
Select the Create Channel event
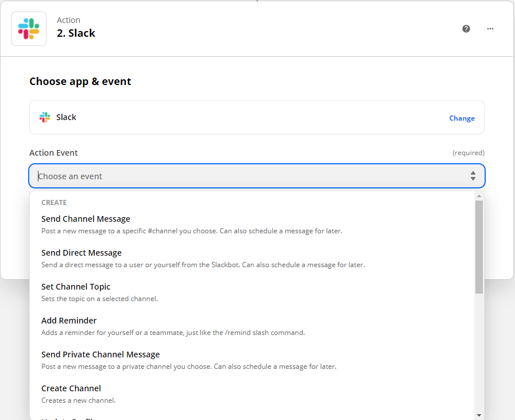[71, 388]
